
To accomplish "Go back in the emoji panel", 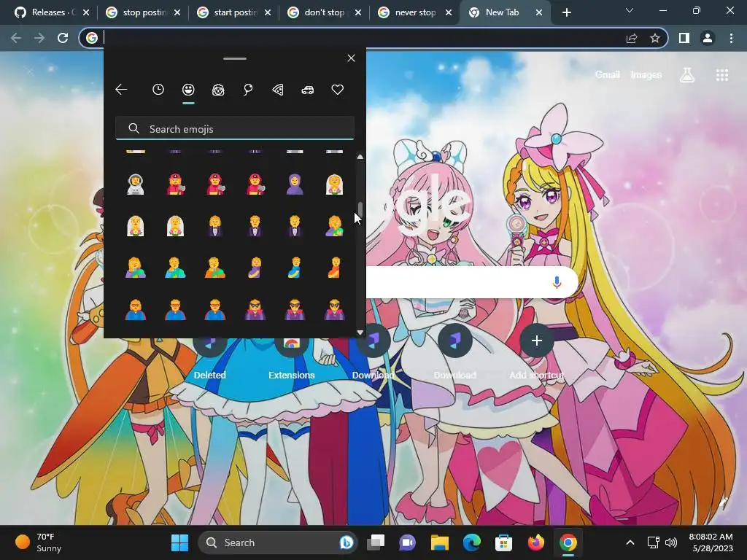I will click(x=121, y=90).
